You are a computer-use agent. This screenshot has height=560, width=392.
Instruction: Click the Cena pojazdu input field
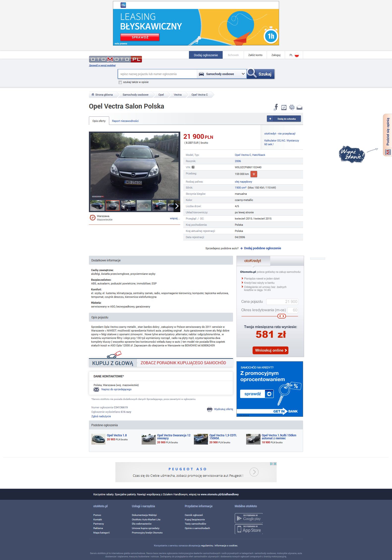tap(282, 302)
